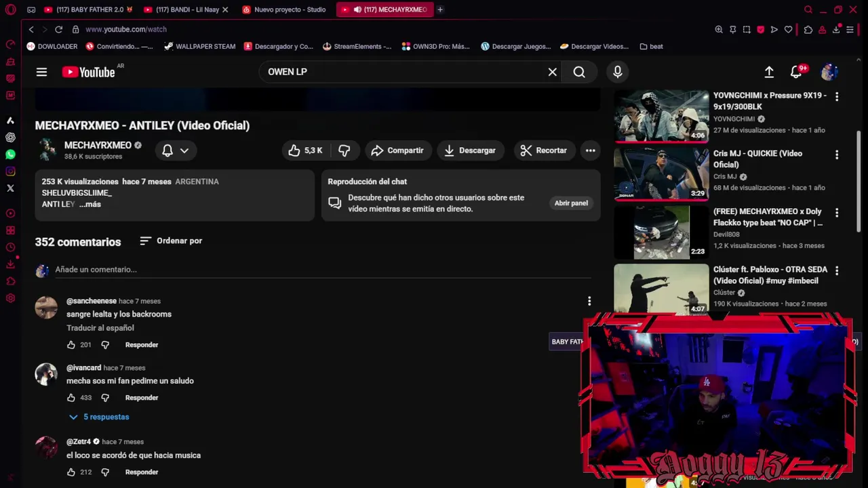Open the WALLPAPER STEAM bookmark
This screenshot has width=868, height=488.
click(x=199, y=47)
